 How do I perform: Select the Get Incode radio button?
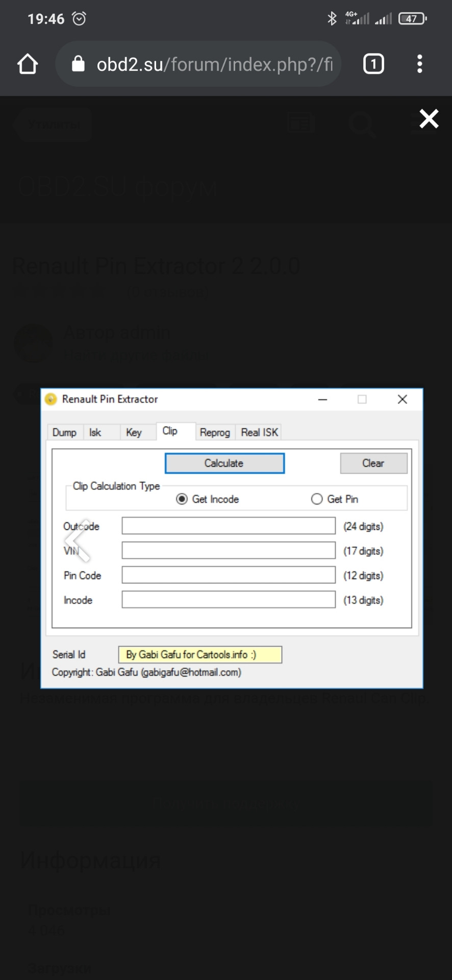tap(182, 499)
